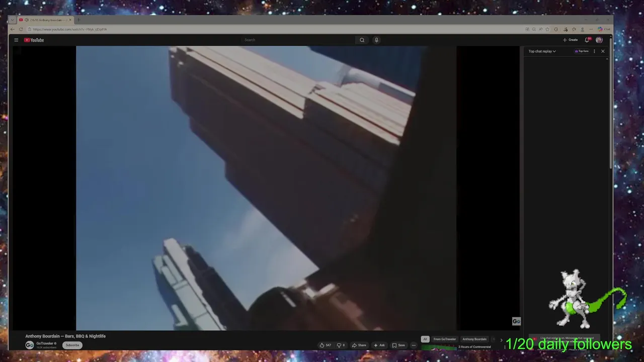Click the Go watermark on the video
Screen dimensions: 644x362
(516, 321)
